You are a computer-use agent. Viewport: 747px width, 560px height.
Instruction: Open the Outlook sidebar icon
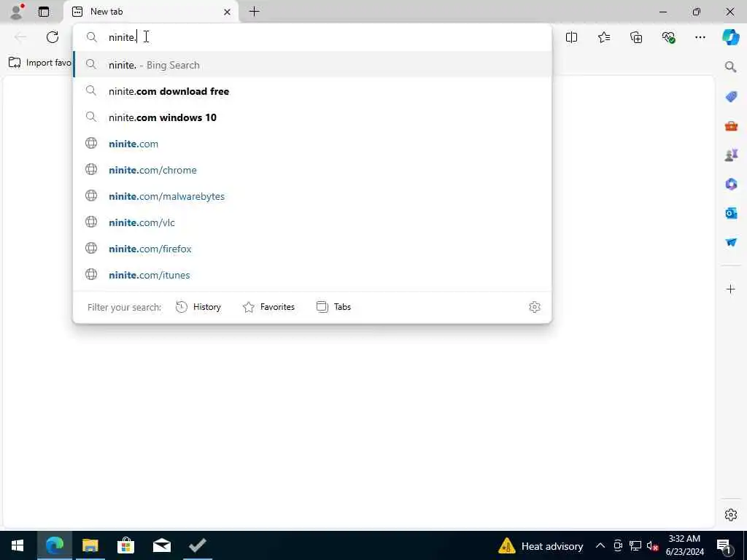tap(731, 213)
